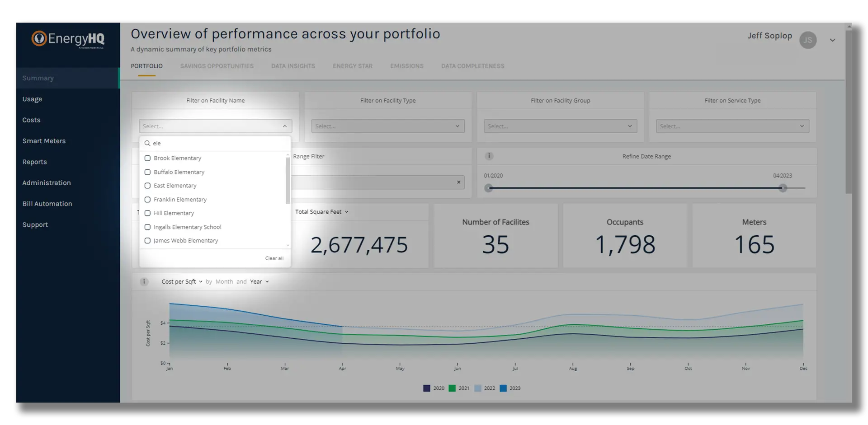
Task: Click the info icon beside Refine Date Range
Action: 489,156
